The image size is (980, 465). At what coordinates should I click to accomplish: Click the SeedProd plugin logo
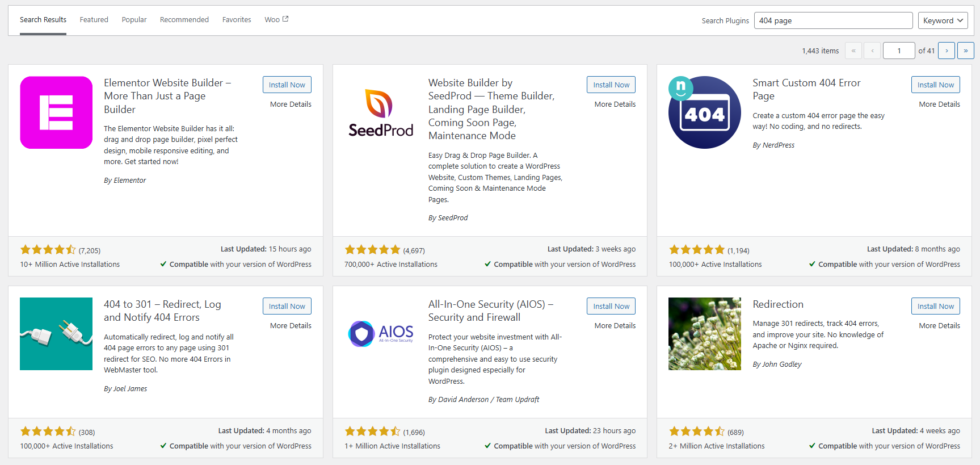click(381, 112)
